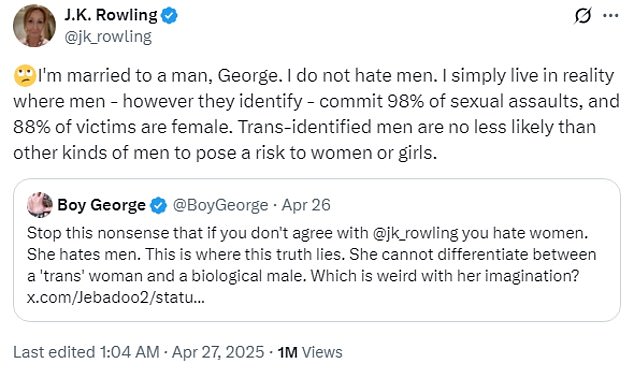Screen dimensions: 634x378
Task: Visit the @jk_rowling handle under the name
Action: tap(108, 37)
